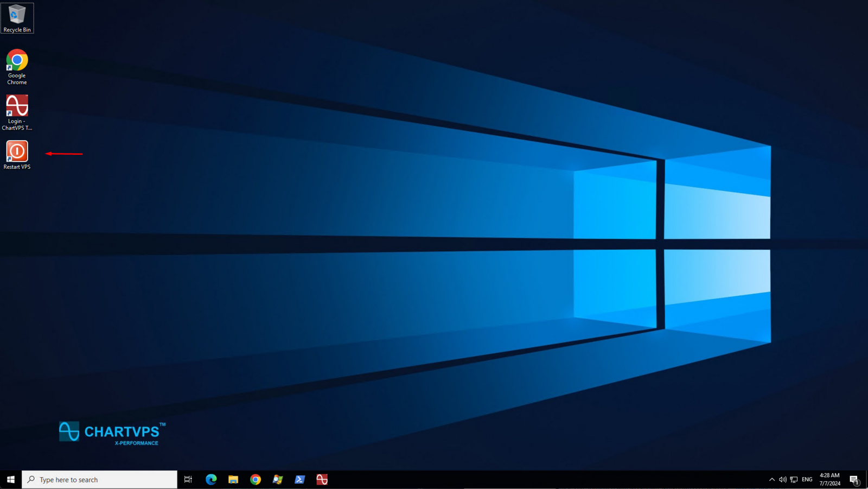Viewport: 868px width, 489px height.
Task: Open the Windows Start menu
Action: (10, 479)
